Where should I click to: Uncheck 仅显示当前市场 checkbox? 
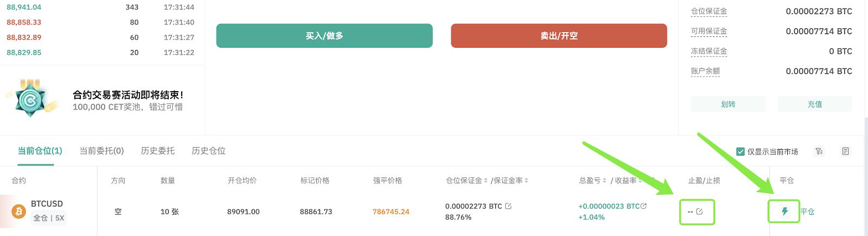point(740,151)
